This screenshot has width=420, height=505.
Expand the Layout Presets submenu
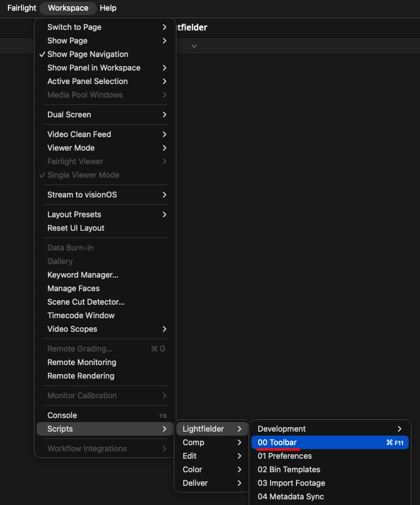[105, 214]
